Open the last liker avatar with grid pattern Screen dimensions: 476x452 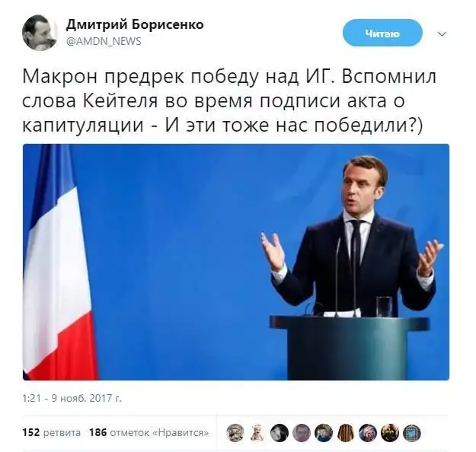coord(412,432)
